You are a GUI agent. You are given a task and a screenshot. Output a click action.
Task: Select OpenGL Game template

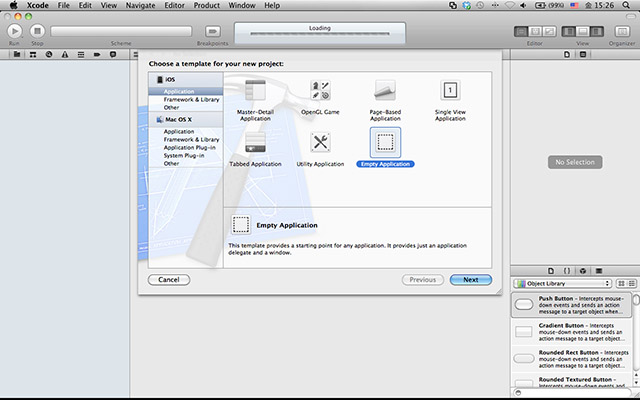[320, 97]
